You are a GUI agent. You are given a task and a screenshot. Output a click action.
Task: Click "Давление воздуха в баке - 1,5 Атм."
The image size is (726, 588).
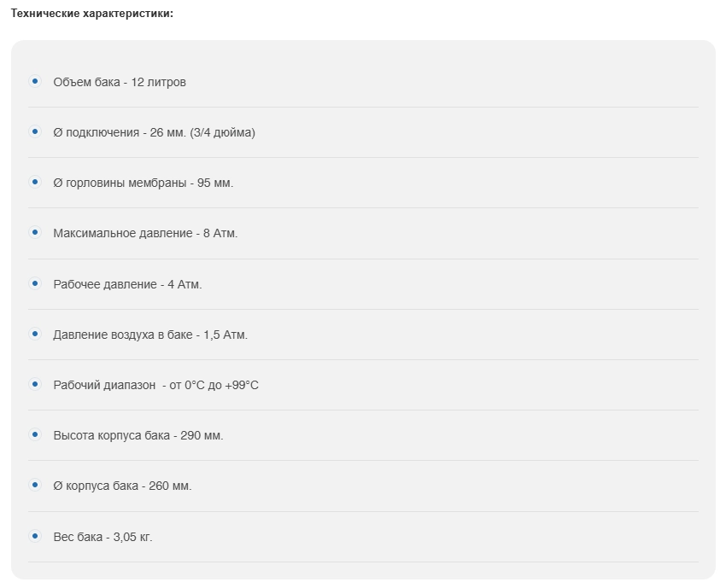pyautogui.click(x=150, y=335)
